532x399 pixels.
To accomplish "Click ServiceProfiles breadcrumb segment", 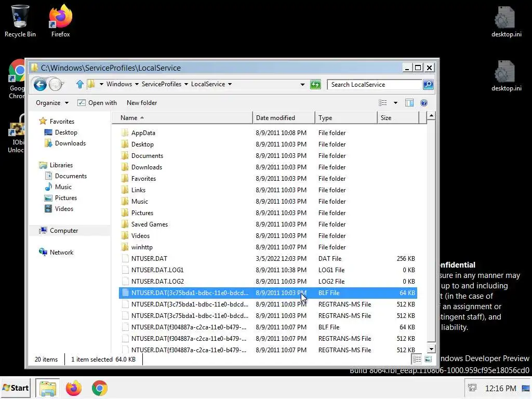I will point(162,84).
